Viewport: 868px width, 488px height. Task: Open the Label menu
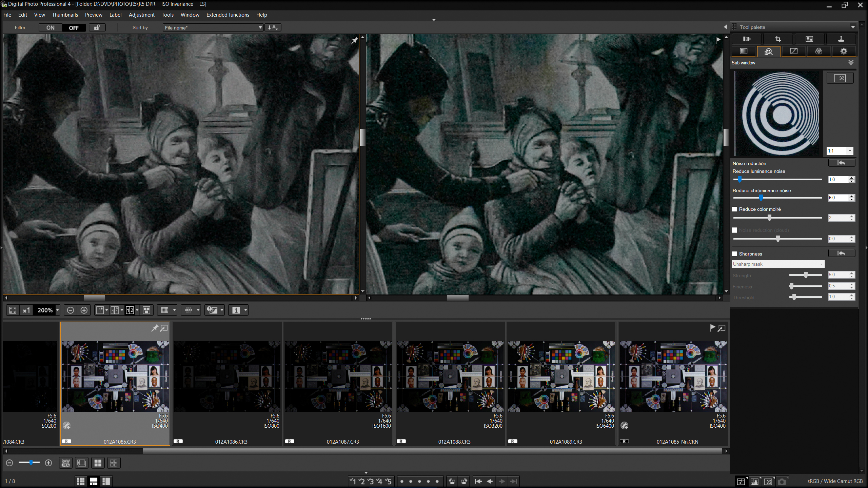point(115,15)
